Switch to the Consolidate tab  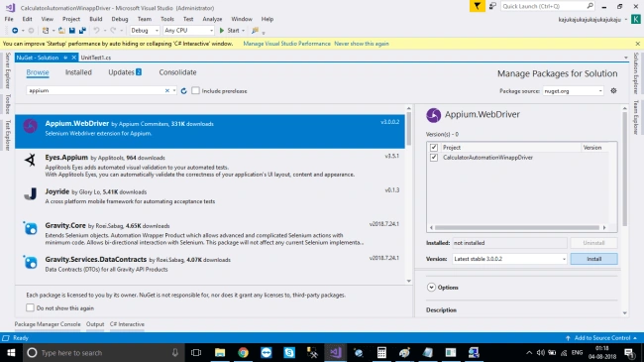pos(177,72)
